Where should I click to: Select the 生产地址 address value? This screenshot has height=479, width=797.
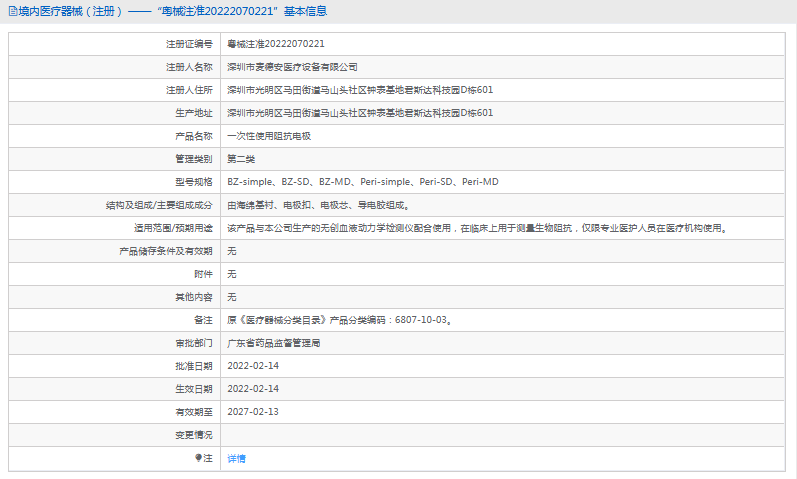pyautogui.click(x=360, y=113)
